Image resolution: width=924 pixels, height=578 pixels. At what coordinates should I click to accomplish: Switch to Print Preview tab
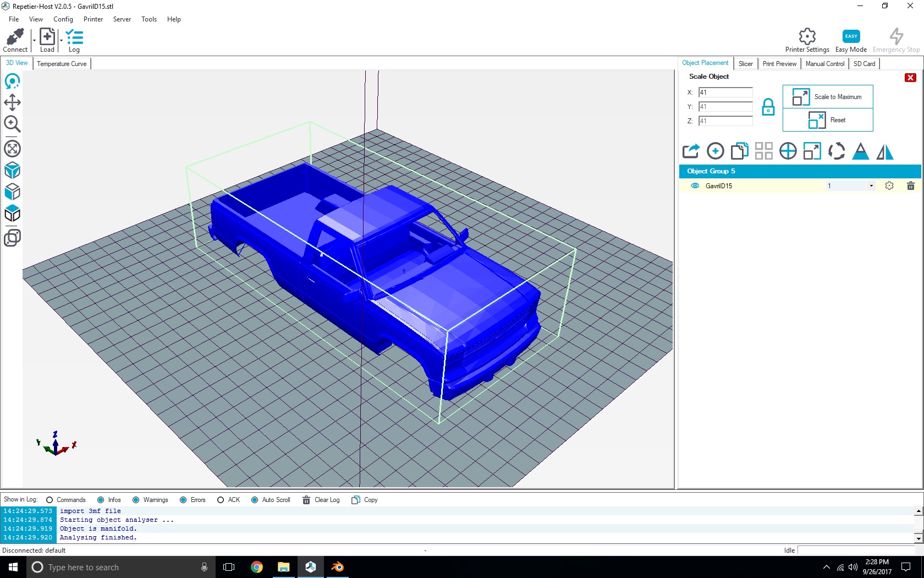point(779,64)
